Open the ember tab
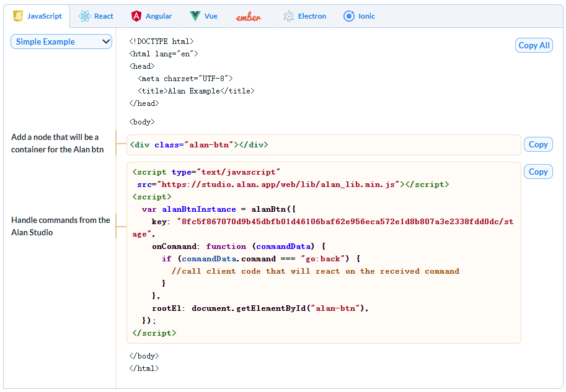This screenshot has height=392, width=566. coord(249,17)
